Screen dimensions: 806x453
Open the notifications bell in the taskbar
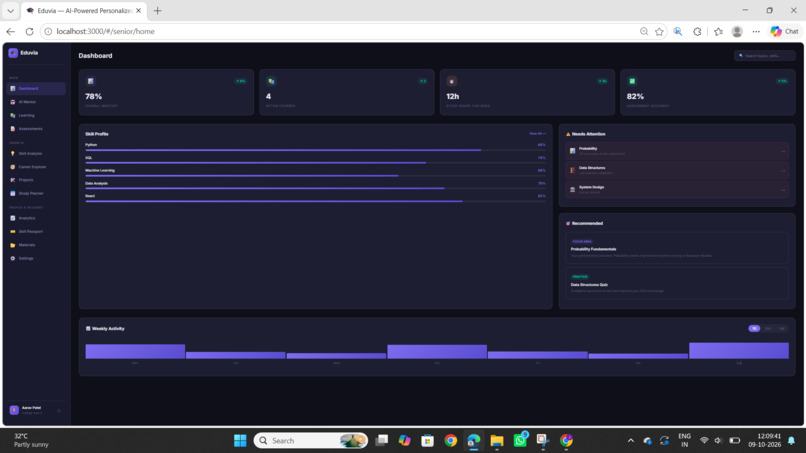(792, 441)
